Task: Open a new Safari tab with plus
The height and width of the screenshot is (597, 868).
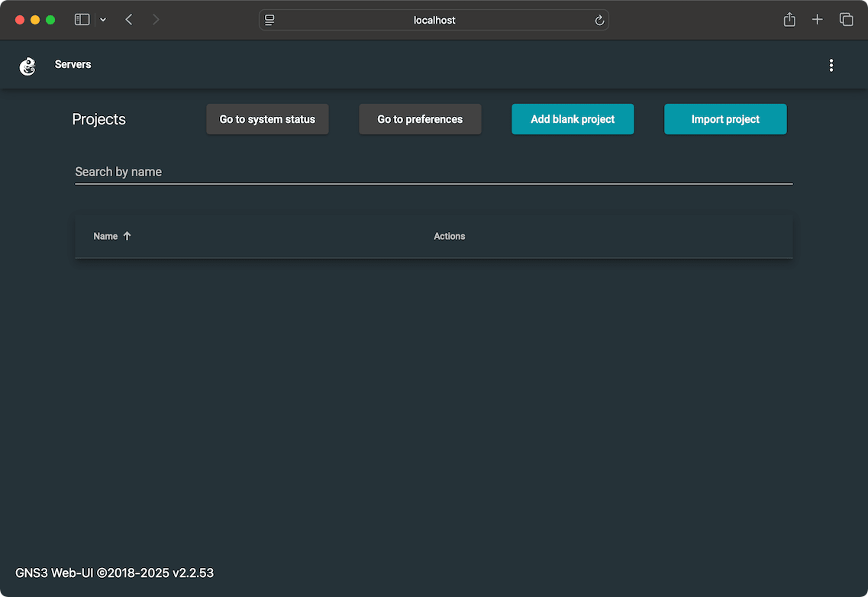Action: 817,19
